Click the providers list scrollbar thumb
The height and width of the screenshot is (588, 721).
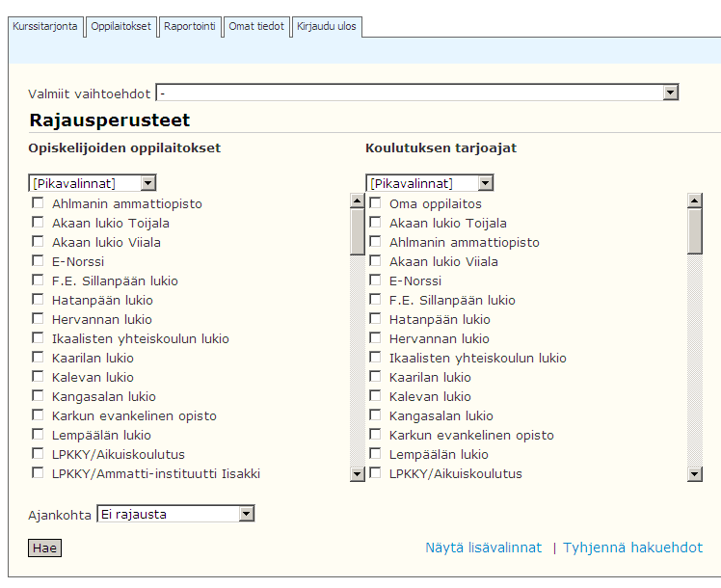click(x=695, y=230)
